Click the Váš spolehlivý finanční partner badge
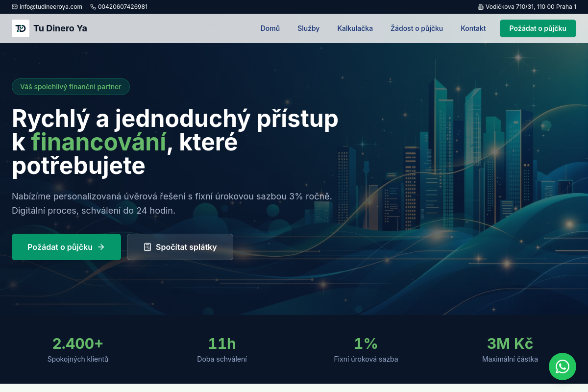Viewport: 588px width, 392px height. point(71,87)
